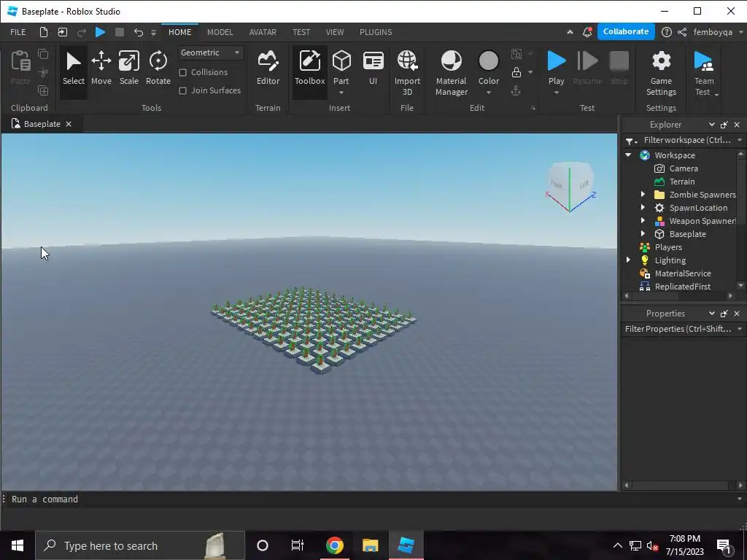Click the undo arrow in quick access bar
Viewport: 747px width, 560px height.
coord(138,32)
